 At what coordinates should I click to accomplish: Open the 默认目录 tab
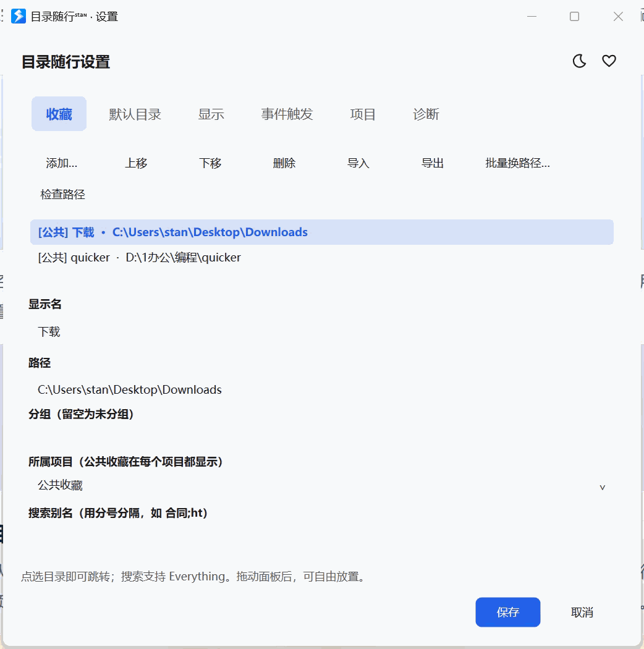pos(135,114)
